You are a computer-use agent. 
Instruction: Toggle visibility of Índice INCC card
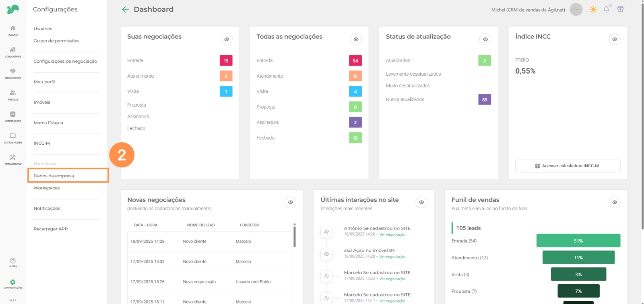614,39
